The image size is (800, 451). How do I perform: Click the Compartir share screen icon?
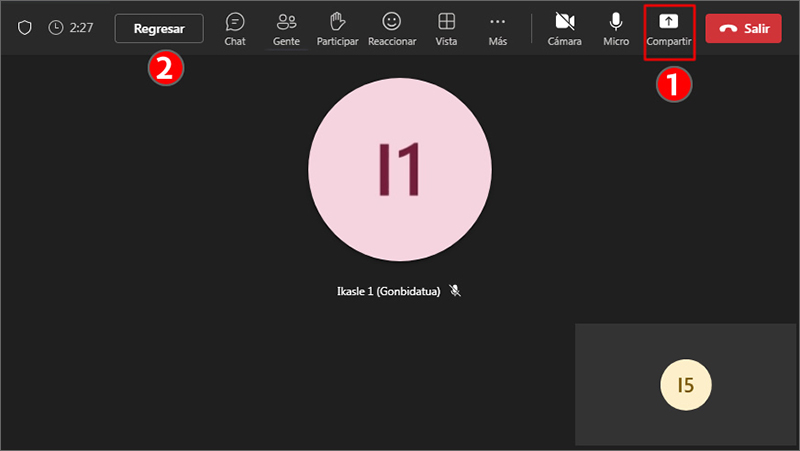[669, 22]
